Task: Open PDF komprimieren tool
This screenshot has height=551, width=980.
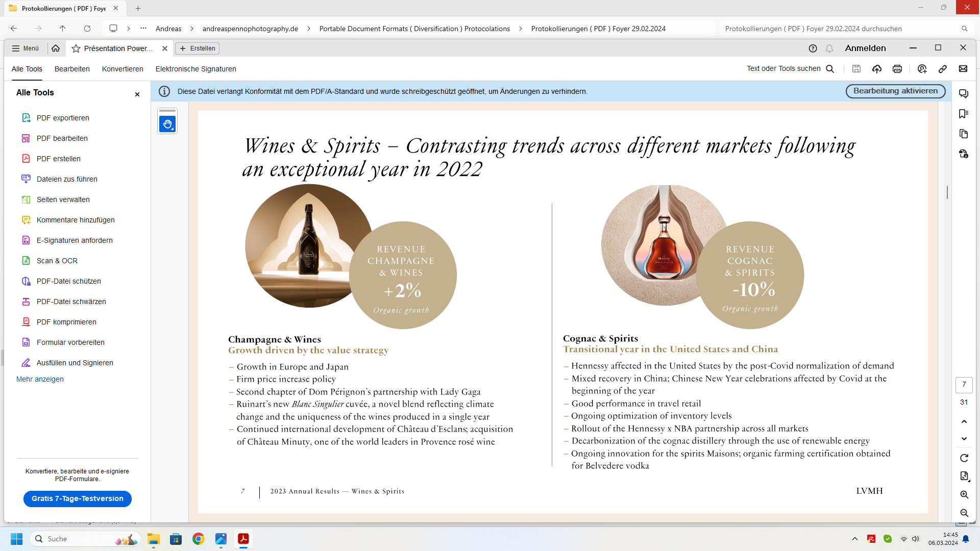Action: click(66, 322)
